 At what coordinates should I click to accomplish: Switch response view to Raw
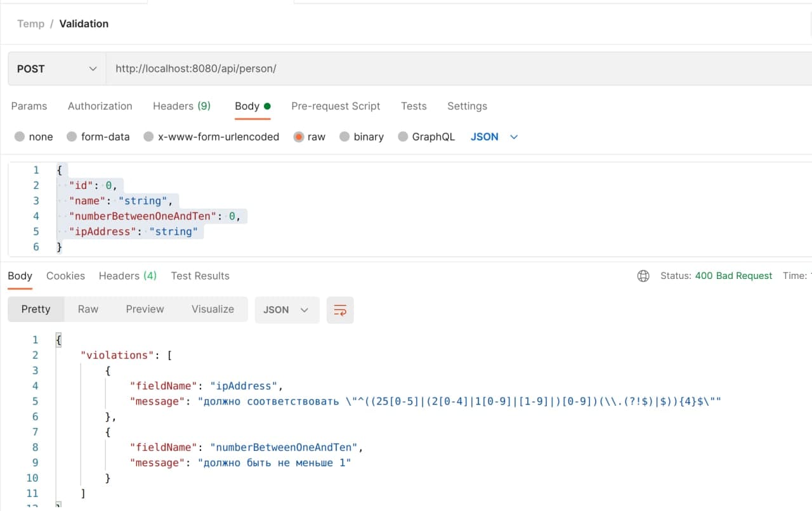pyautogui.click(x=88, y=309)
